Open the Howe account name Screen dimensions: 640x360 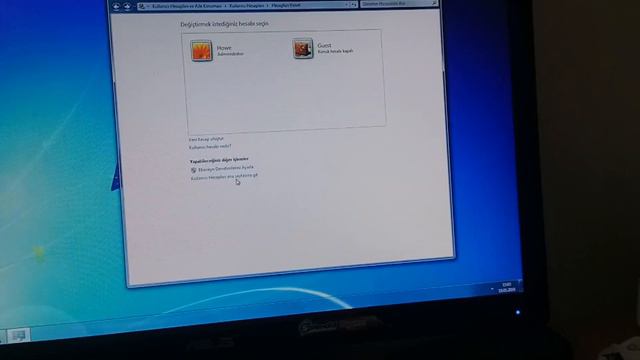point(224,48)
